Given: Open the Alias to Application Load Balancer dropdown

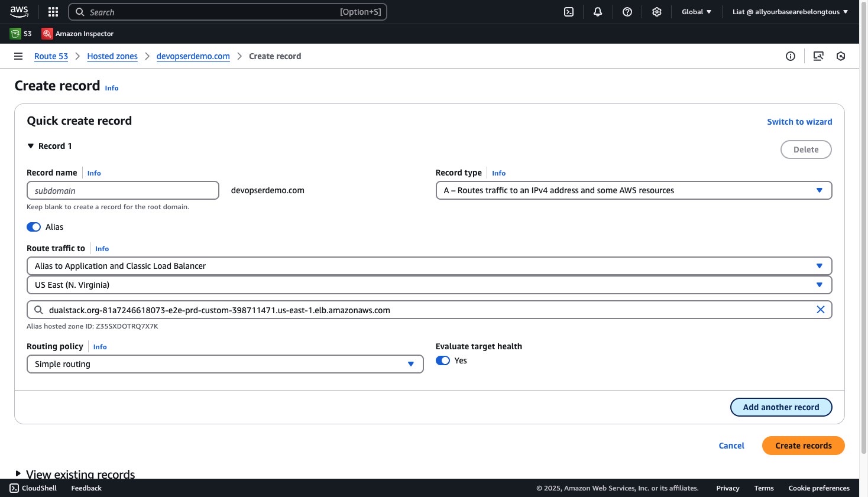Looking at the screenshot, I should pos(429,266).
